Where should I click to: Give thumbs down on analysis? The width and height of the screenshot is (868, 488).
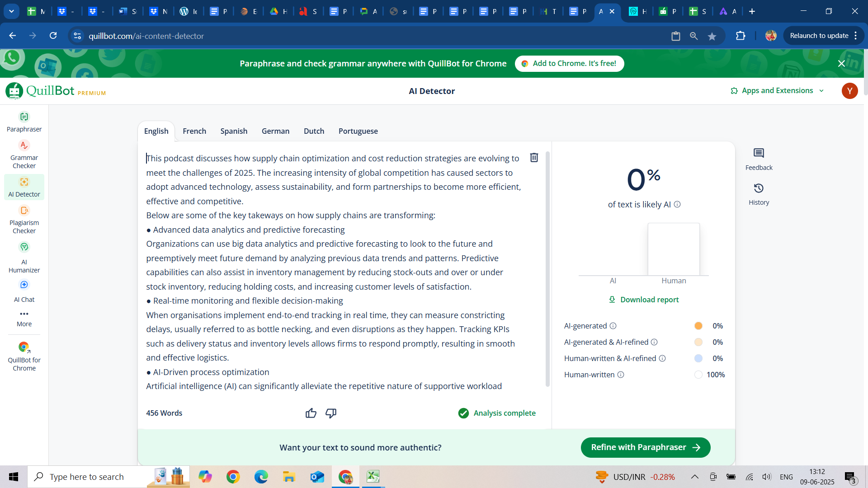(331, 413)
